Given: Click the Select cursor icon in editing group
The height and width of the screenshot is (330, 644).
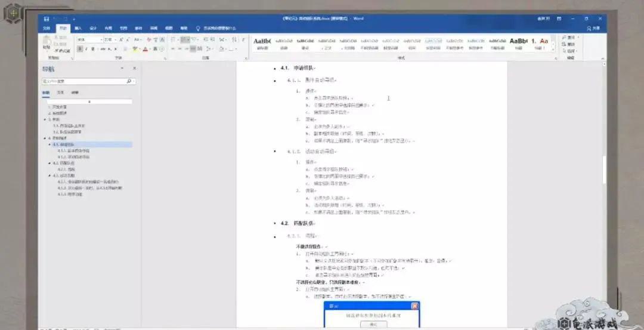Looking at the screenshot, I should 564,51.
